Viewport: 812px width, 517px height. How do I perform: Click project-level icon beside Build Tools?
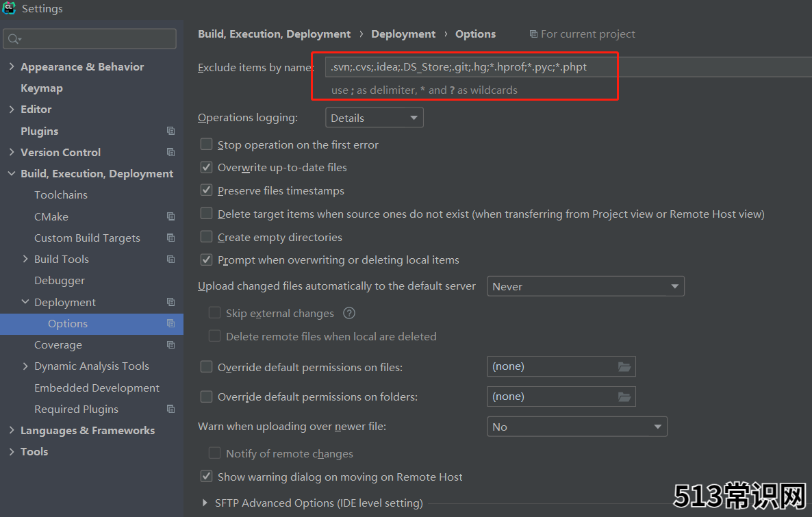pyautogui.click(x=171, y=259)
